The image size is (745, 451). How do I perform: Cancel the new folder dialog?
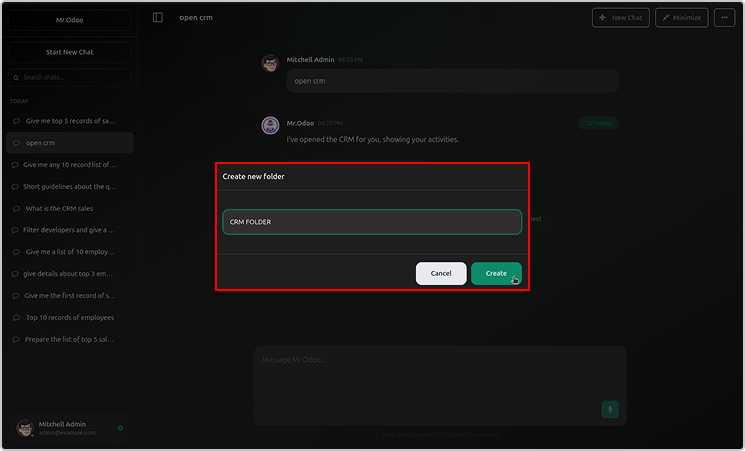point(441,273)
